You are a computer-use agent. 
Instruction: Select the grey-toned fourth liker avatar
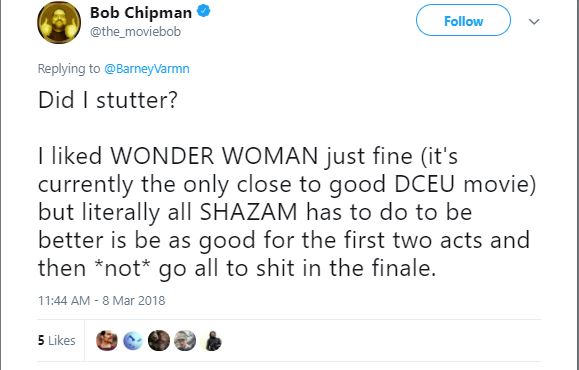[x=185, y=340]
